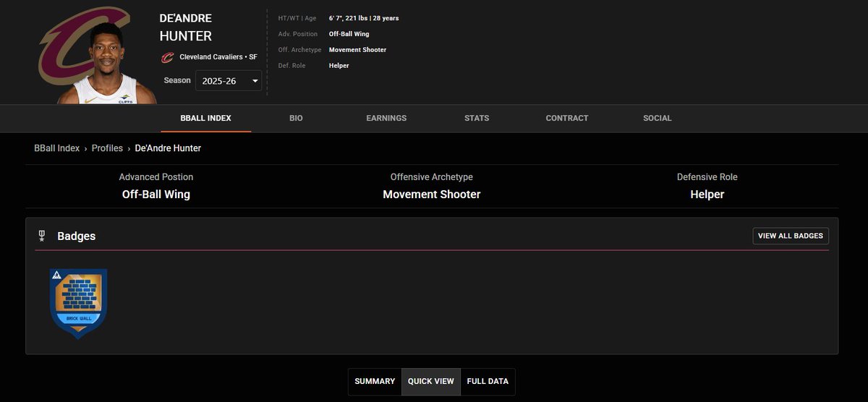The width and height of the screenshot is (868, 402).
Task: Switch to the BBALL INDEX tab
Action: pos(206,118)
